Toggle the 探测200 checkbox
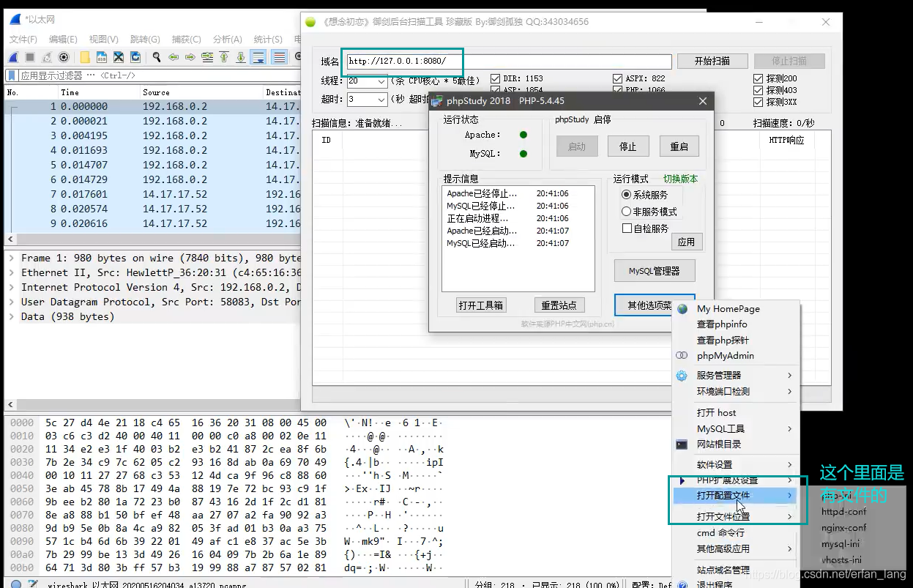Image resolution: width=913 pixels, height=588 pixels. (759, 78)
